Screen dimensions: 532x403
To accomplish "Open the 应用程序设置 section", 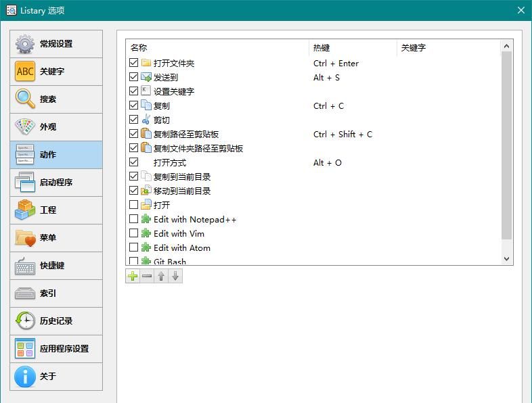I will click(x=56, y=349).
